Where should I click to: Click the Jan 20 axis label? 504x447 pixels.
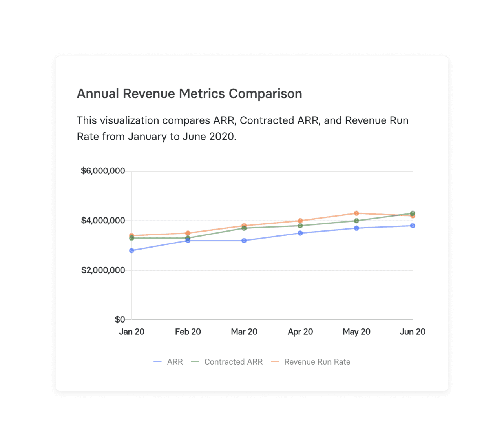click(131, 332)
